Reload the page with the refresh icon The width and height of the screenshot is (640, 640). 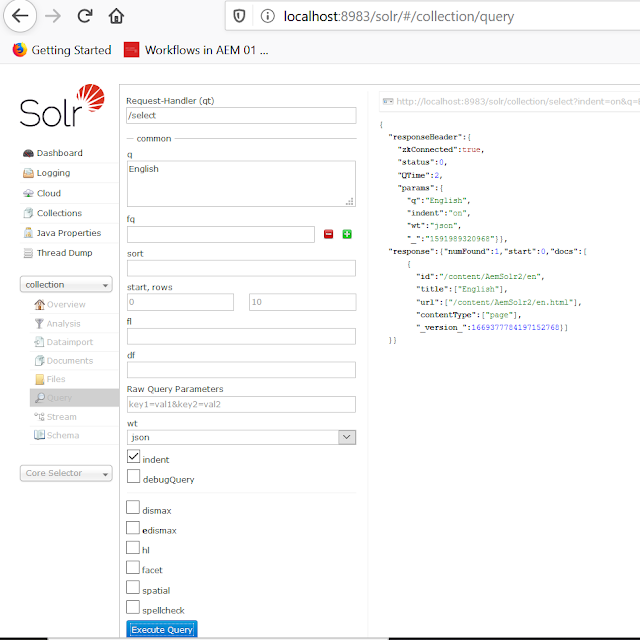(84, 16)
